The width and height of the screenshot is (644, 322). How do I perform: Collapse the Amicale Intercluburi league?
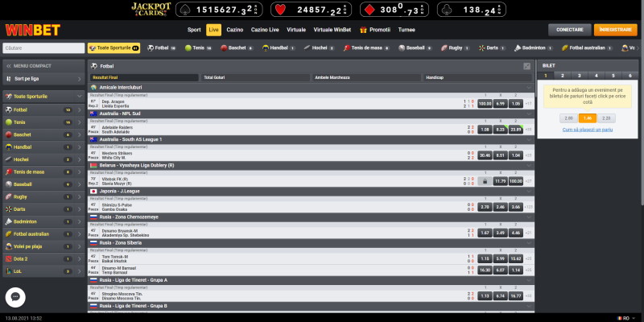tap(529, 88)
